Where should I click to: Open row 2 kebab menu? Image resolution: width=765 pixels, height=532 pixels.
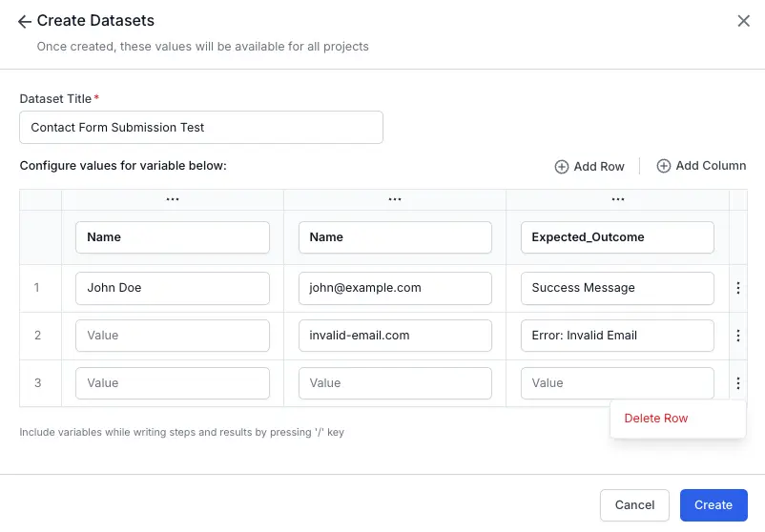pos(738,336)
